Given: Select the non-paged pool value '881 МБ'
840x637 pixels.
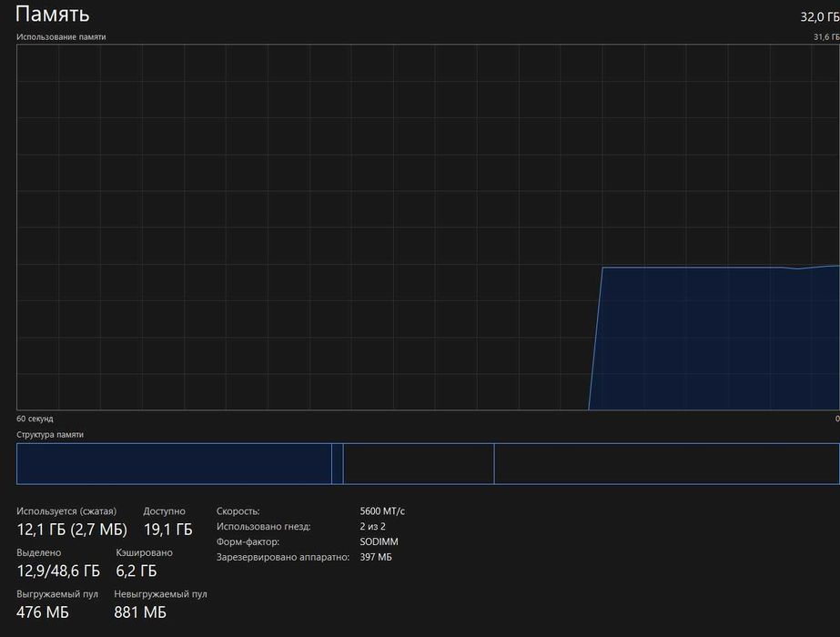Looking at the screenshot, I should pyautogui.click(x=140, y=612).
